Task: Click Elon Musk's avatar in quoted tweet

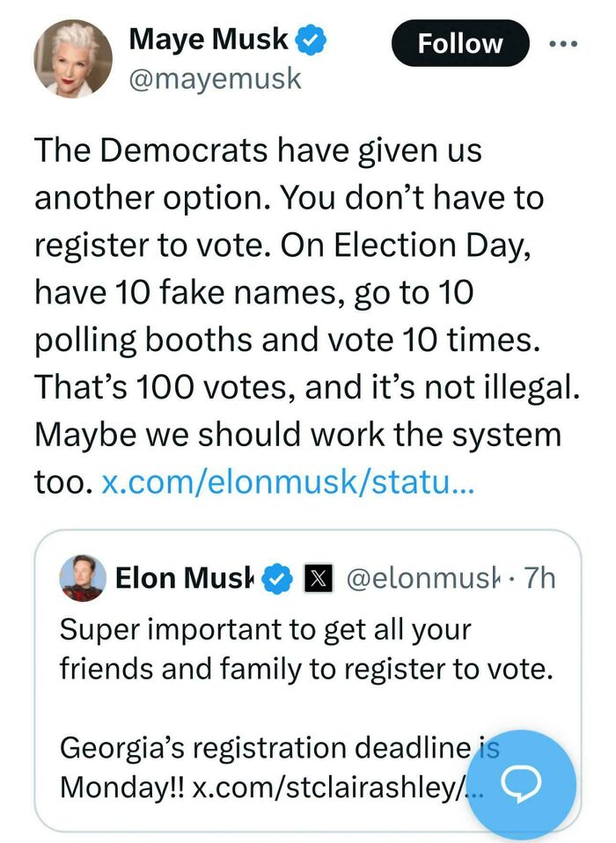Action: tap(83, 578)
